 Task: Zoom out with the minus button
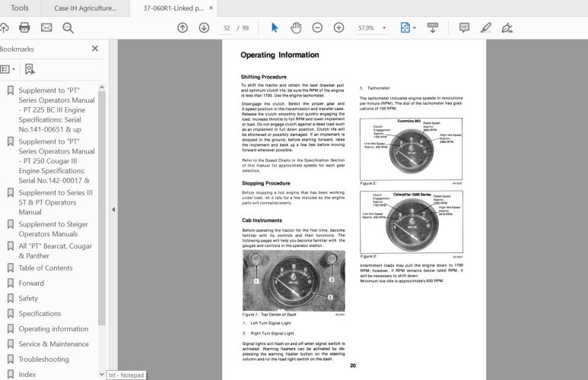[x=317, y=27]
